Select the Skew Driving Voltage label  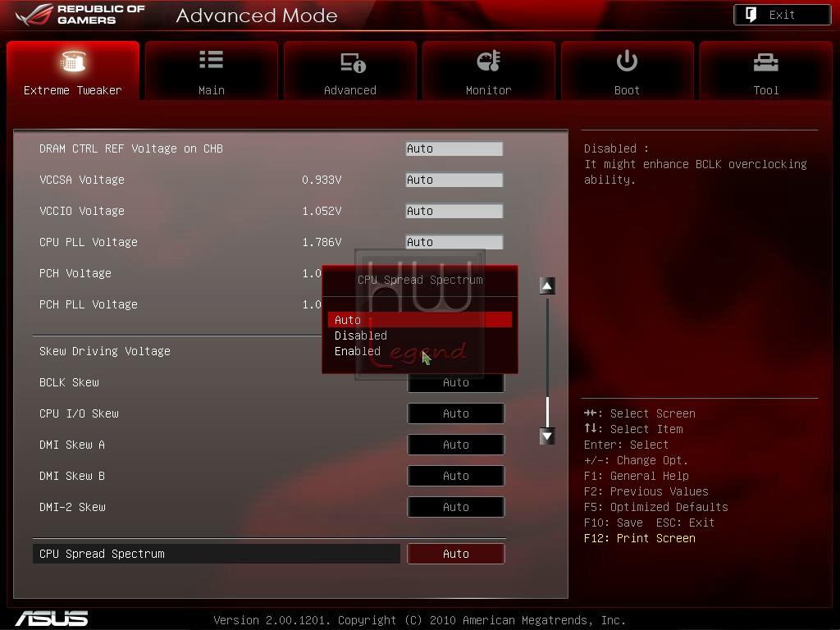pos(105,351)
